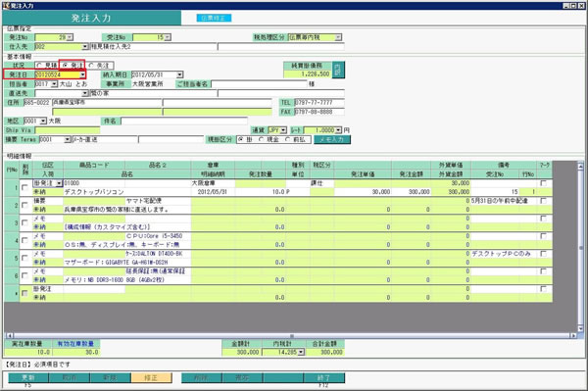Open the 税処理区分 dropdown
The height and width of the screenshot is (391, 588).
[x=338, y=37]
